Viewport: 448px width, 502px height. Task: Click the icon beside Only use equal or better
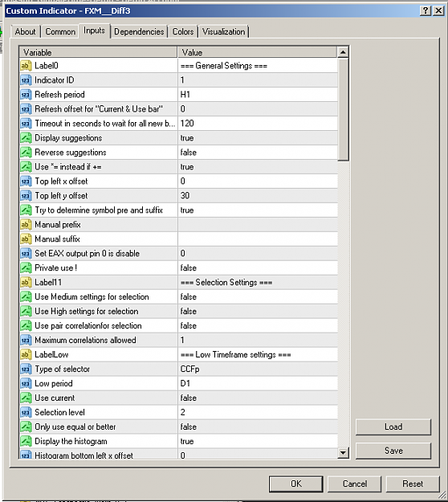pos(26,426)
